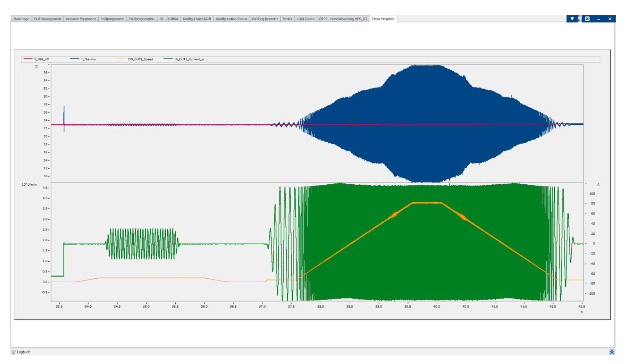Select the Konfiguration Status tab

coord(231,19)
